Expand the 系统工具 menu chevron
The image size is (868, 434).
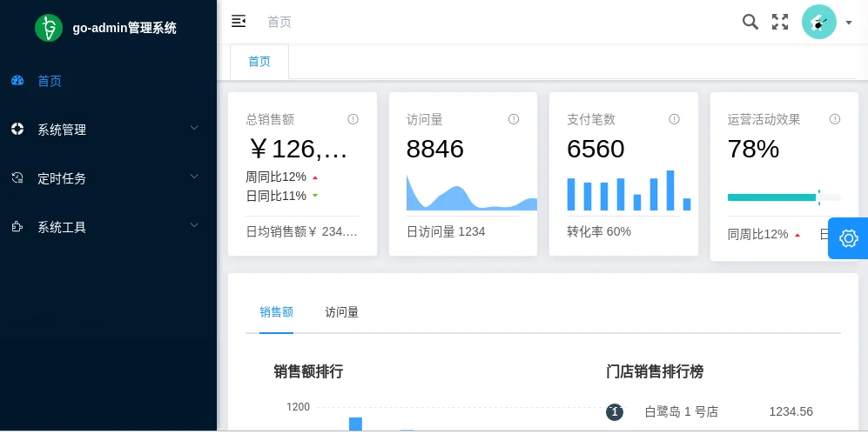coord(194,225)
